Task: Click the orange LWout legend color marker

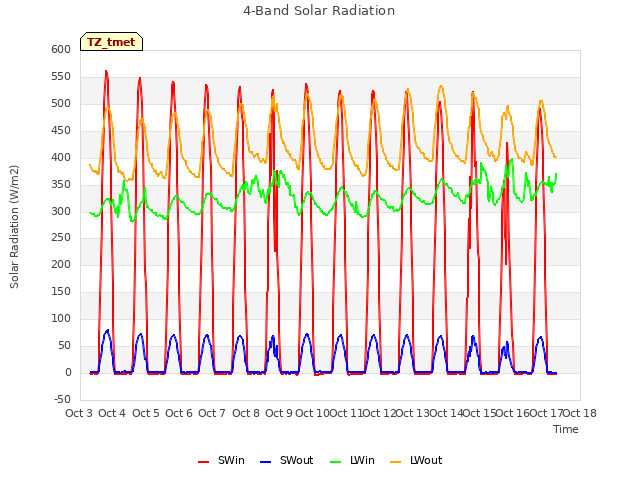Action: (396, 462)
